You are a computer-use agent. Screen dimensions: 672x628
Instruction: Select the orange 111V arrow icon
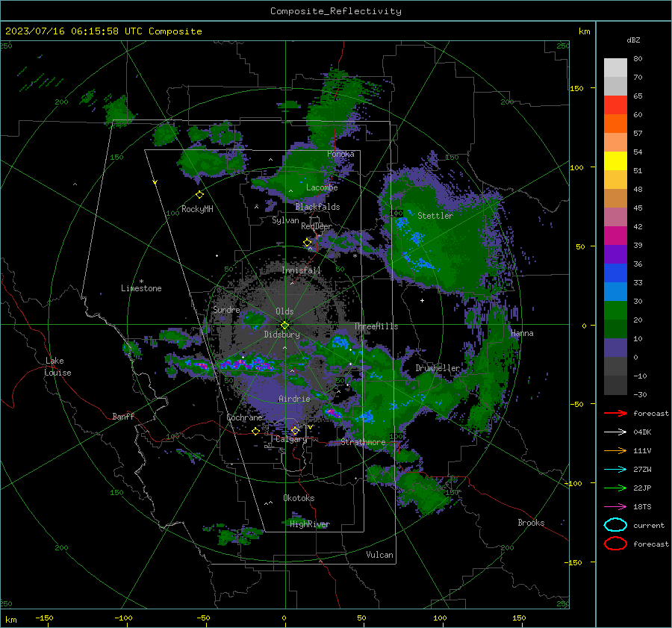click(615, 450)
